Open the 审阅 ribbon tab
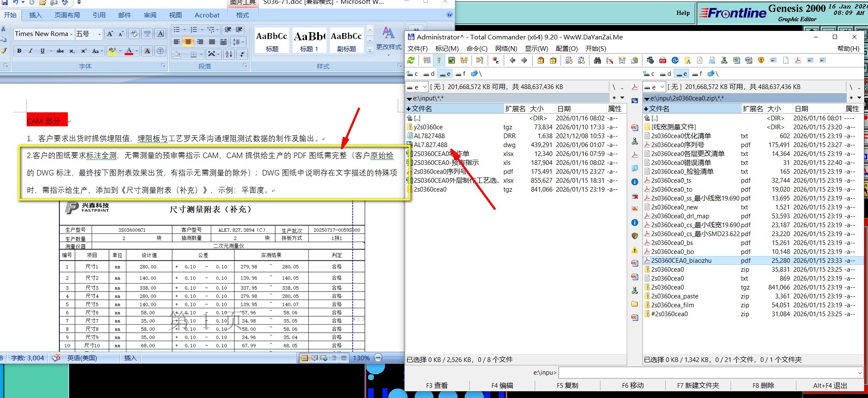The image size is (868, 398). [x=150, y=15]
